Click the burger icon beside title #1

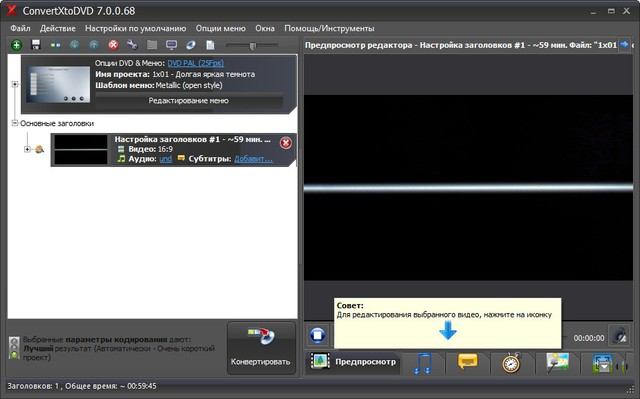(40, 149)
